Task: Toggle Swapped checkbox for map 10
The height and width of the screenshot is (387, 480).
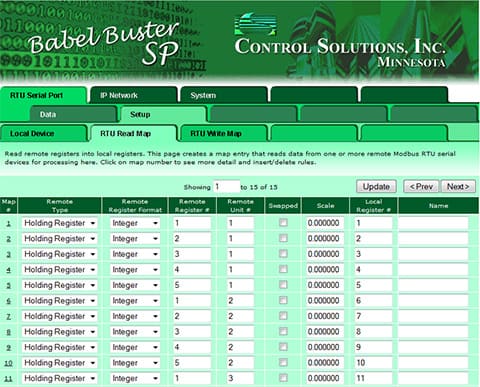Action: [283, 362]
